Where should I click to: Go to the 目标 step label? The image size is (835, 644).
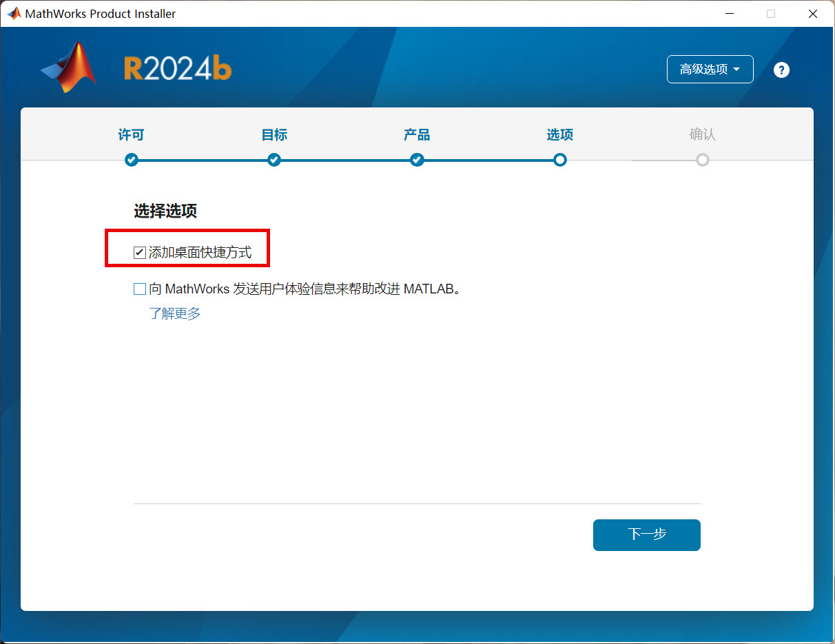point(274,135)
